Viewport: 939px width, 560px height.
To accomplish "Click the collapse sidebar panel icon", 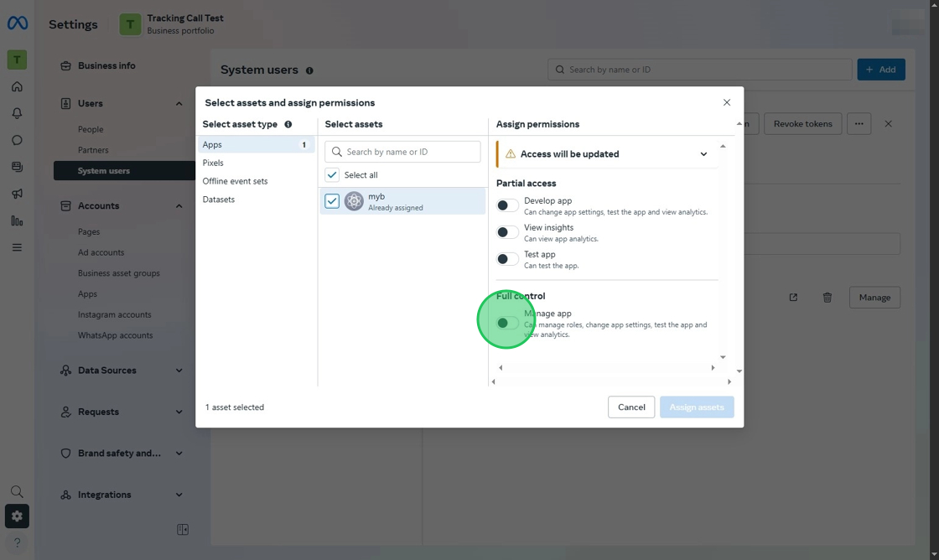I will [x=183, y=530].
